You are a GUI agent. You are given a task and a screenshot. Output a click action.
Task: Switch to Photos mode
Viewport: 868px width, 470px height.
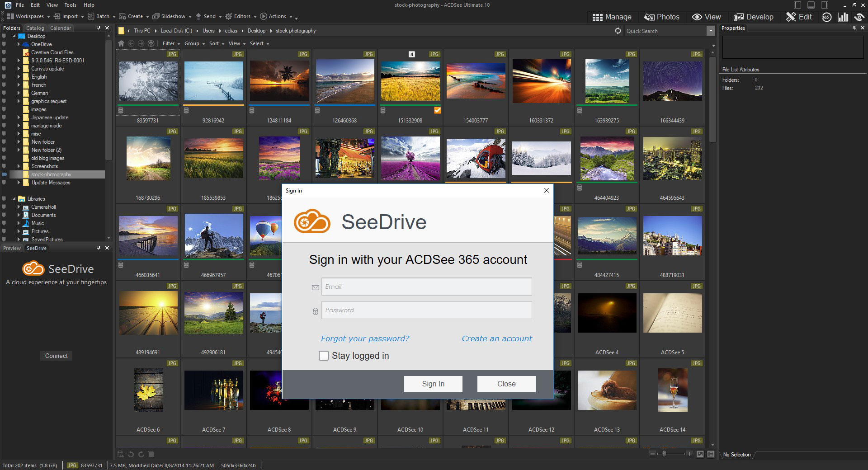point(662,17)
